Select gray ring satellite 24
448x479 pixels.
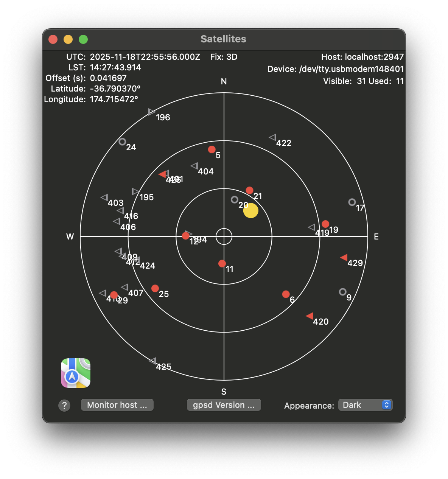(x=122, y=142)
